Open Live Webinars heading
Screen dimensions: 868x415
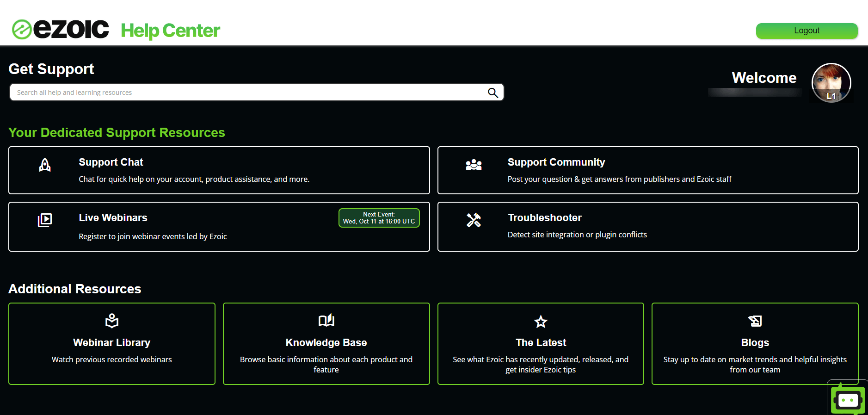point(113,218)
